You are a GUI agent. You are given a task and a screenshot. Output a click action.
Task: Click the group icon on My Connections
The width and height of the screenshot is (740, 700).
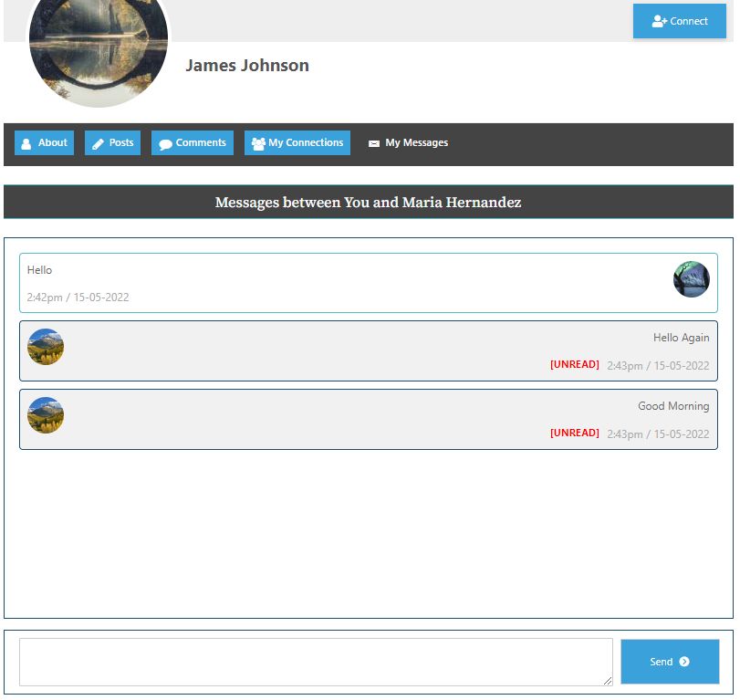point(258,143)
